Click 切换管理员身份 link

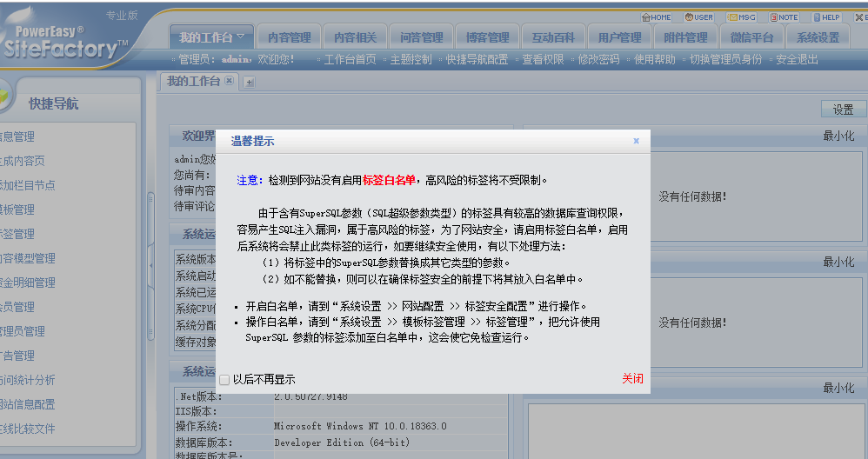725,59
